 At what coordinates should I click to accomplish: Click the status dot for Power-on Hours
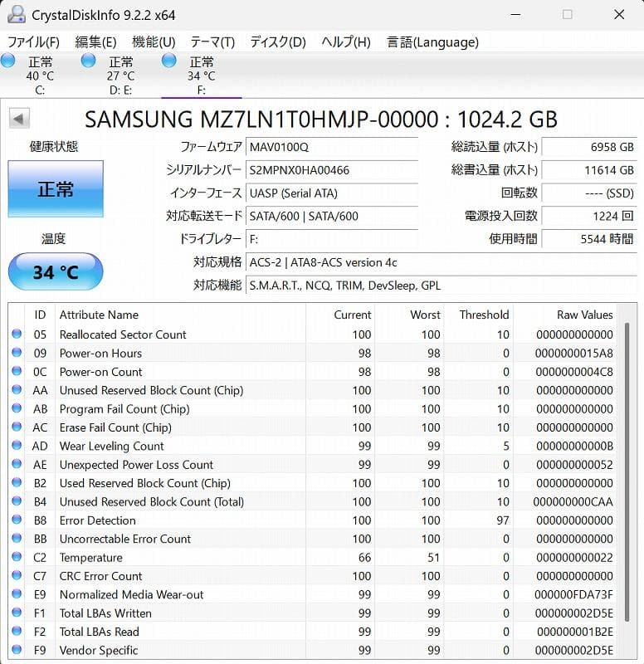(x=17, y=352)
